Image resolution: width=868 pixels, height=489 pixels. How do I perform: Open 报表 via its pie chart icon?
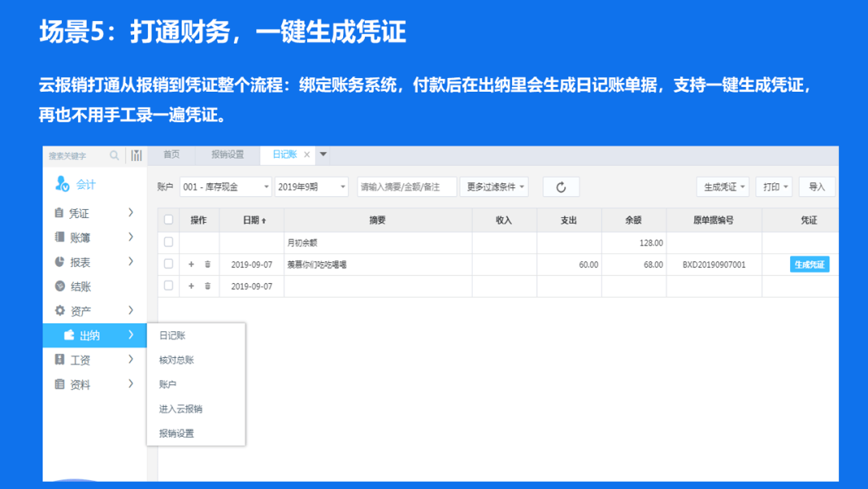click(59, 261)
